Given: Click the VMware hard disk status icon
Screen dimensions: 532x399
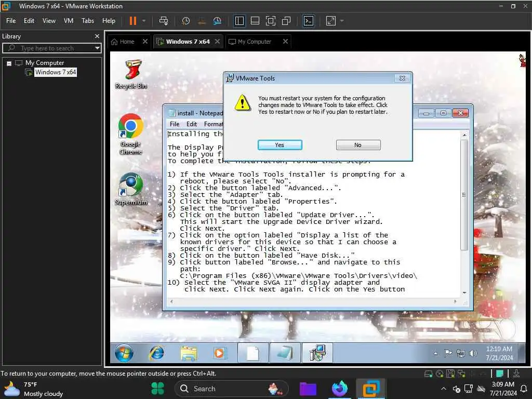Looking at the screenshot, I should [x=429, y=374].
